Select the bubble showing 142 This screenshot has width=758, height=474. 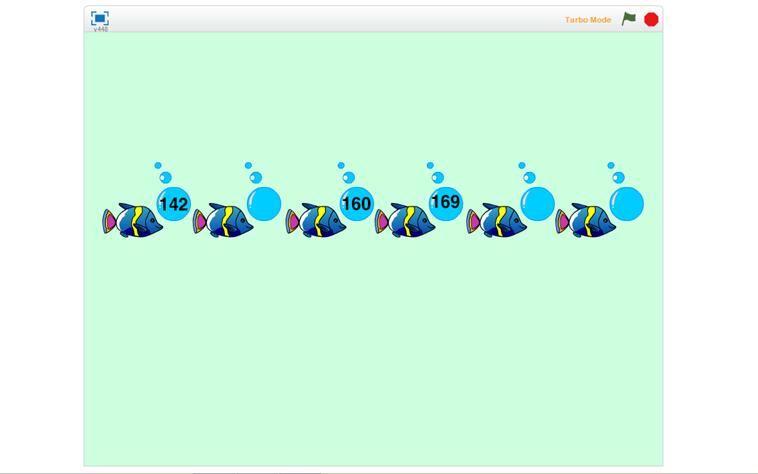click(x=174, y=204)
